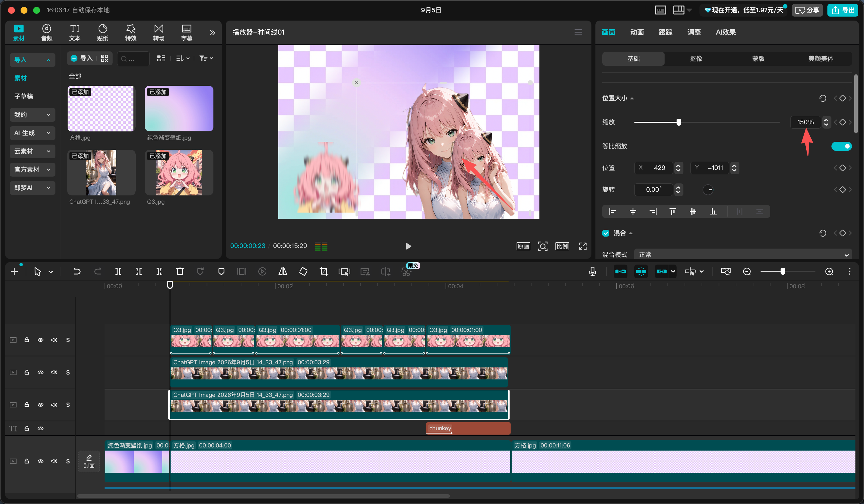Select the 纯色渐变壁纸.jpg media thumbnail
Image resolution: width=864 pixels, height=504 pixels.
tap(179, 108)
